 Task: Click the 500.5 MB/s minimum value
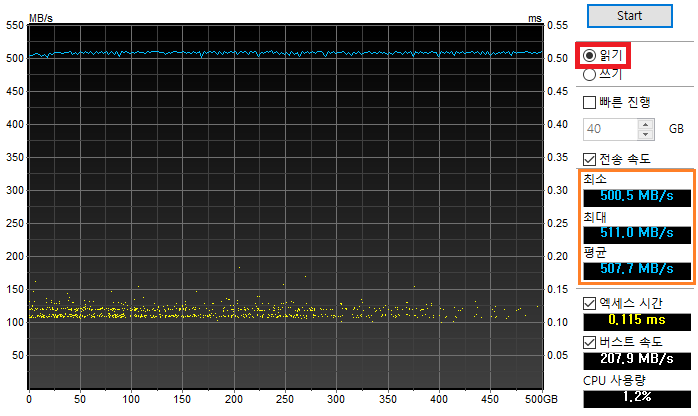click(x=637, y=196)
